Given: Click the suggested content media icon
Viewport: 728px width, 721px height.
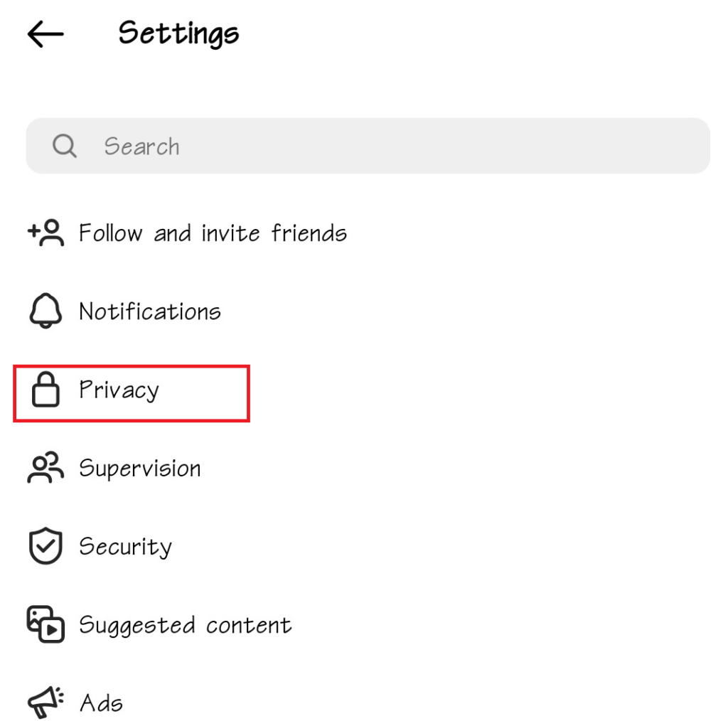Looking at the screenshot, I should click(45, 625).
